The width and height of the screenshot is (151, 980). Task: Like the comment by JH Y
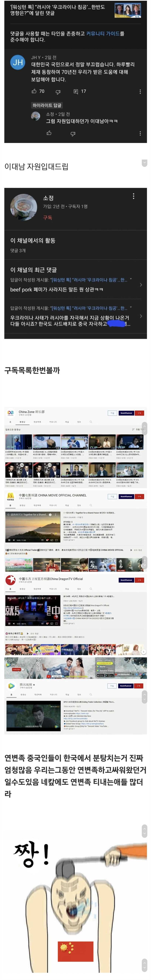34,91
